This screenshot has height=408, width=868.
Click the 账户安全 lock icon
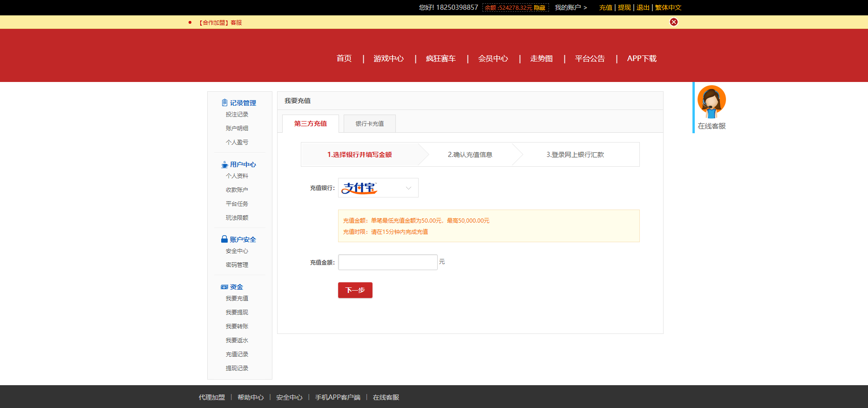[224, 239]
